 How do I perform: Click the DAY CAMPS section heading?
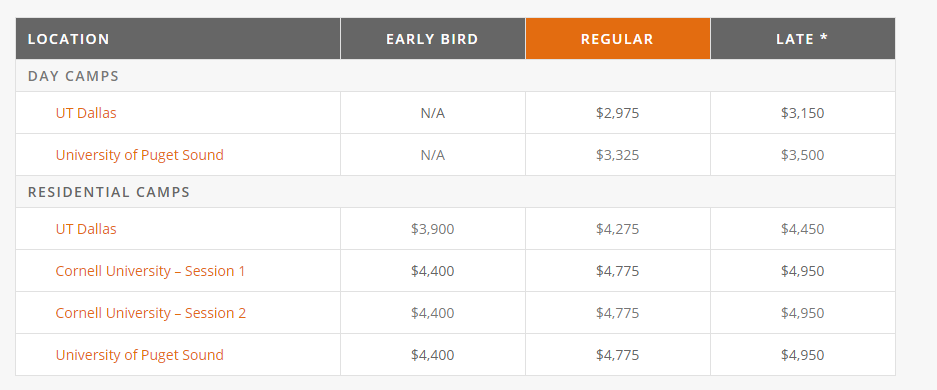coord(74,76)
